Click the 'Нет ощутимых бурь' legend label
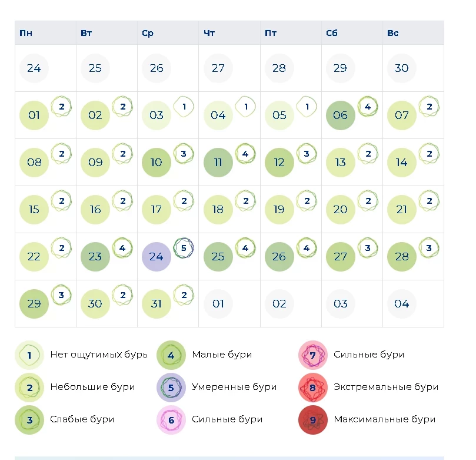476x460 pixels. click(99, 355)
